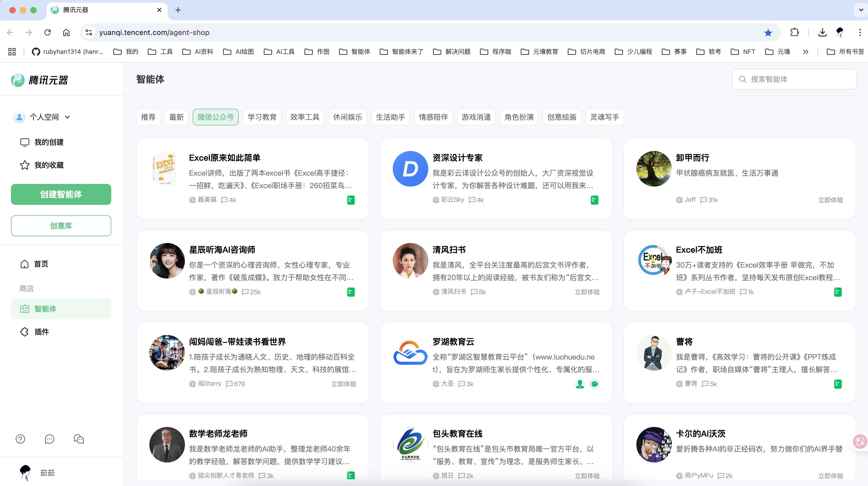Open a new browser tab
The height and width of the screenshot is (486, 868).
178,10
